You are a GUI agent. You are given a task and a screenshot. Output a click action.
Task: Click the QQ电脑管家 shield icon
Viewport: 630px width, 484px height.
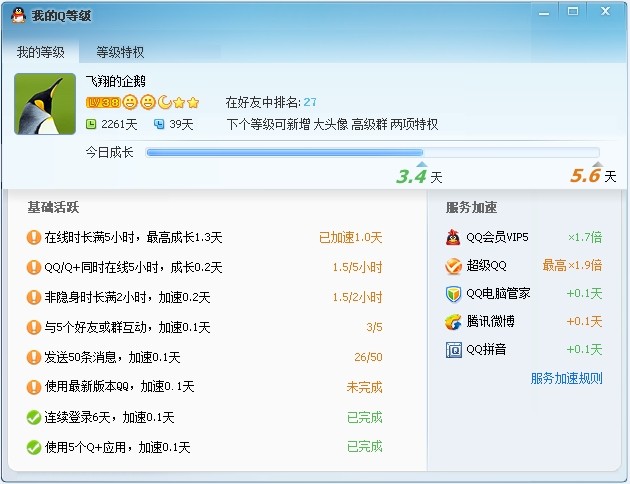453,294
